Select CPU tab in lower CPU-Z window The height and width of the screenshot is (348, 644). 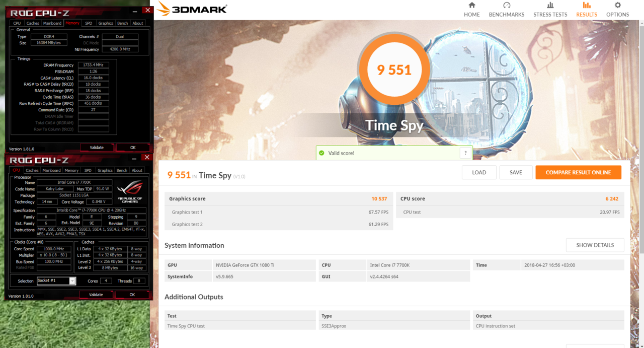(x=17, y=170)
